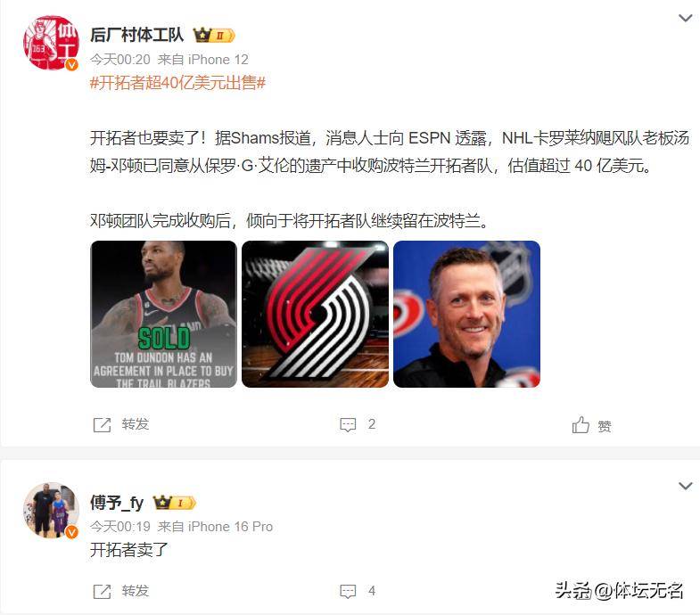The height and width of the screenshot is (615, 700).
Task: View the smiling man portrait image
Action: (466, 314)
